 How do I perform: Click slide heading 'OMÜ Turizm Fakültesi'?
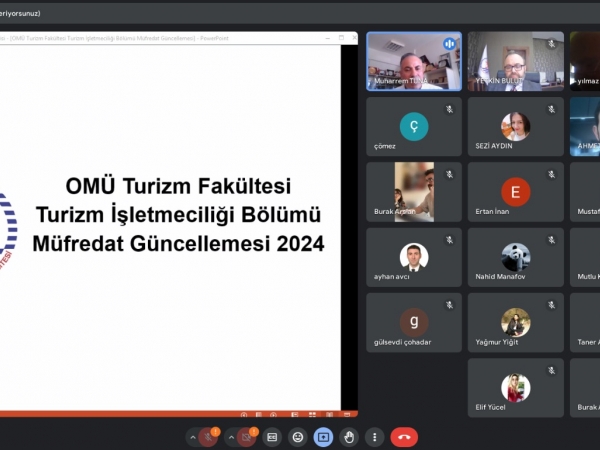point(178,186)
